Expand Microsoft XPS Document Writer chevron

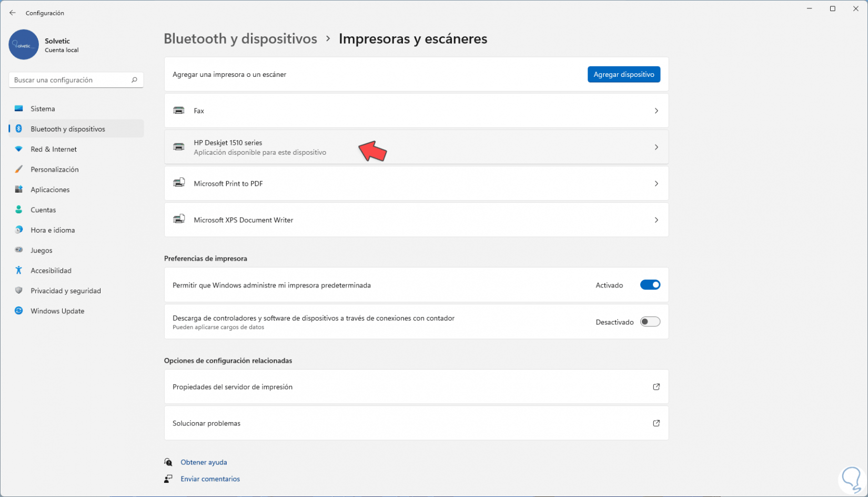coord(656,220)
